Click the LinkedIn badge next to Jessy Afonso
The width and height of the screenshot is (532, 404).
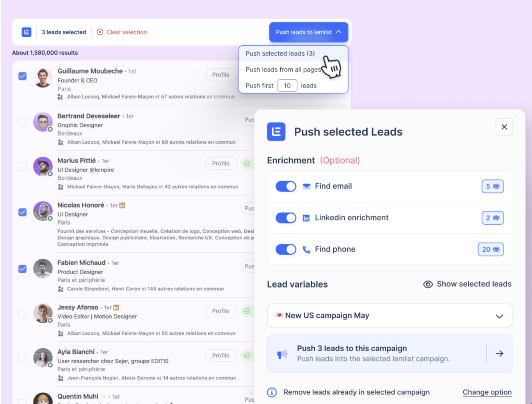point(116,307)
